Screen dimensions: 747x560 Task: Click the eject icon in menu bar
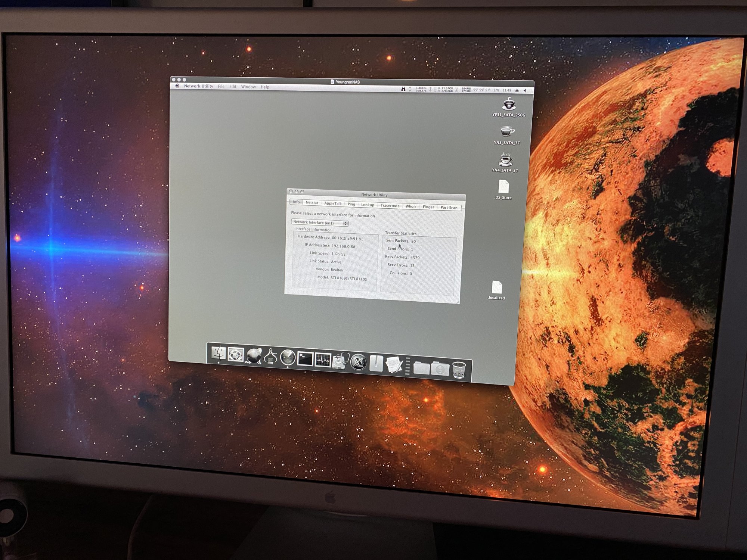[517, 90]
